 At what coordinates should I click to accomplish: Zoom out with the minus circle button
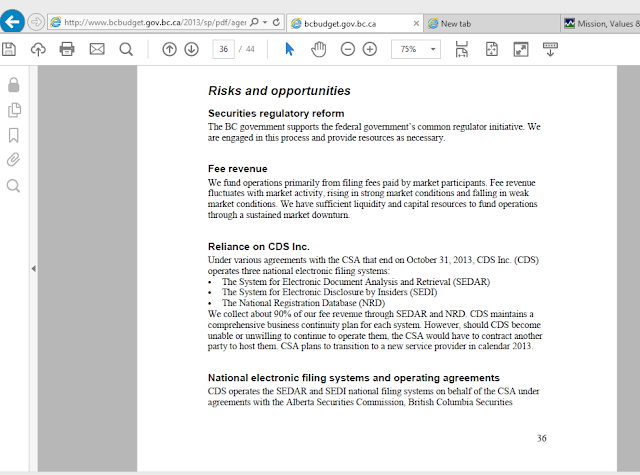348,49
